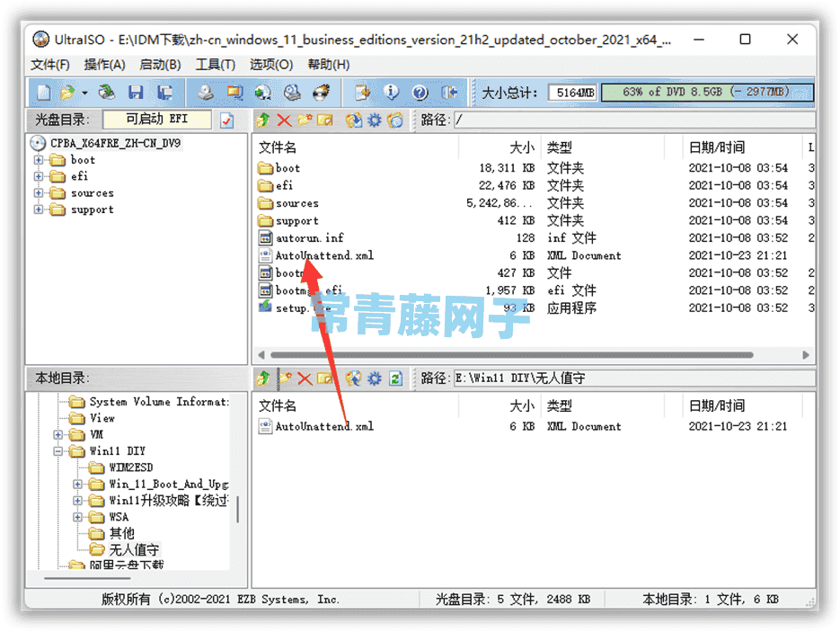Go up one level in the image pane
Screen dimensions: 840x632
262,120
